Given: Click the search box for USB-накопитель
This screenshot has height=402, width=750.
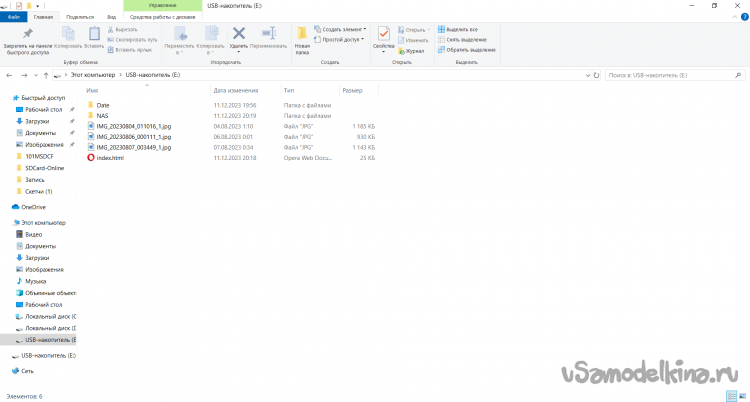Looking at the screenshot, I should pyautogui.click(x=670, y=75).
